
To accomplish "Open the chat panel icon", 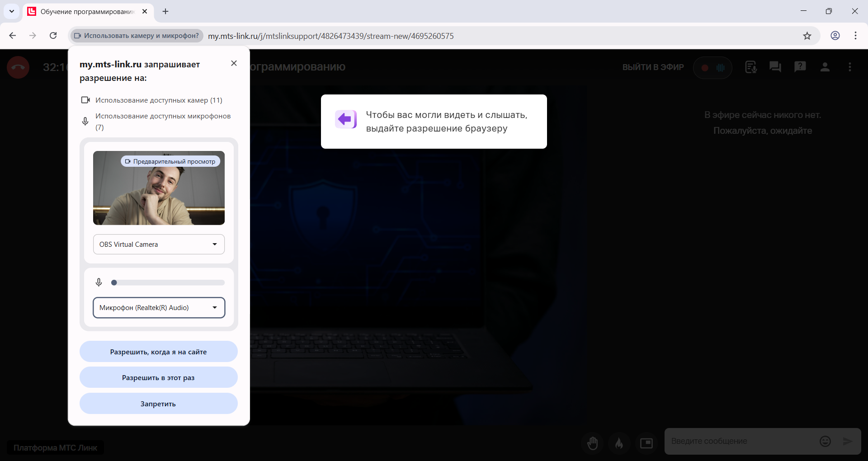I will click(775, 67).
